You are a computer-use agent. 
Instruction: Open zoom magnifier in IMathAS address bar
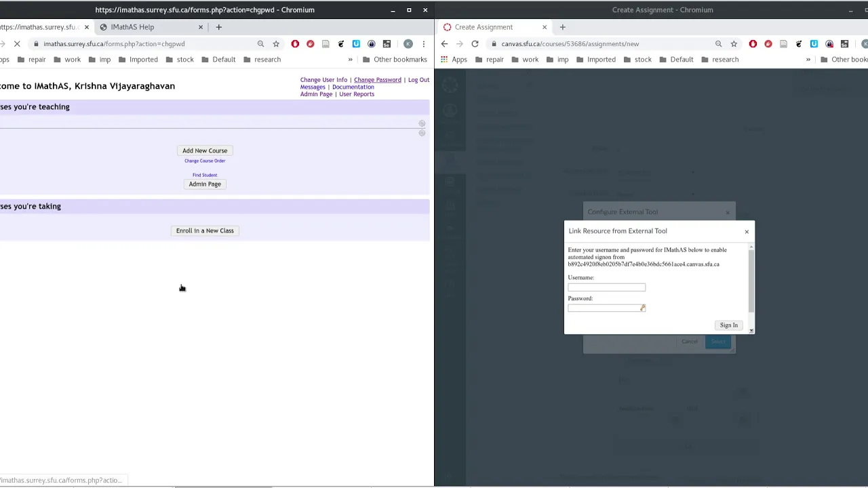tap(260, 44)
